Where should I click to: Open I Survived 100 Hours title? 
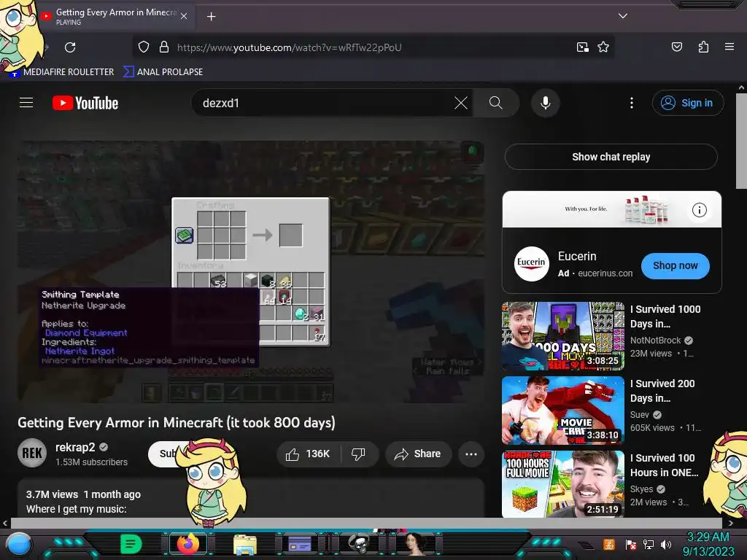coord(664,464)
